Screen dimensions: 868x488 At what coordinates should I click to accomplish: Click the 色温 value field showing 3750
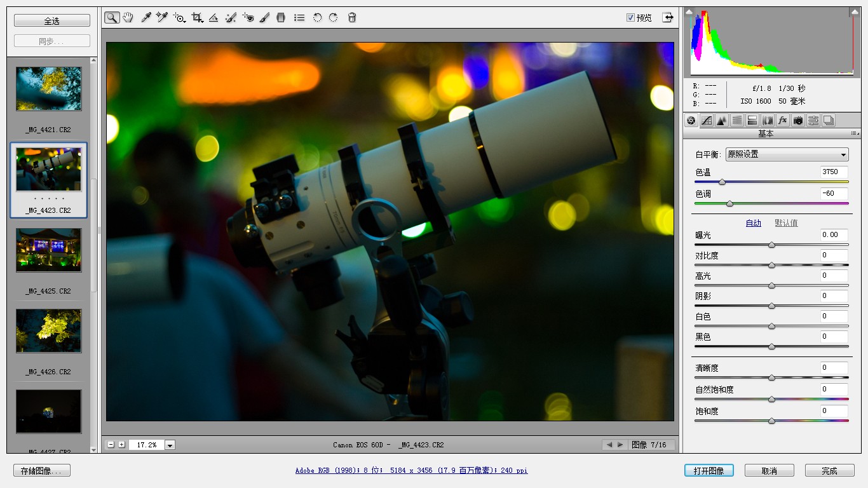[834, 172]
